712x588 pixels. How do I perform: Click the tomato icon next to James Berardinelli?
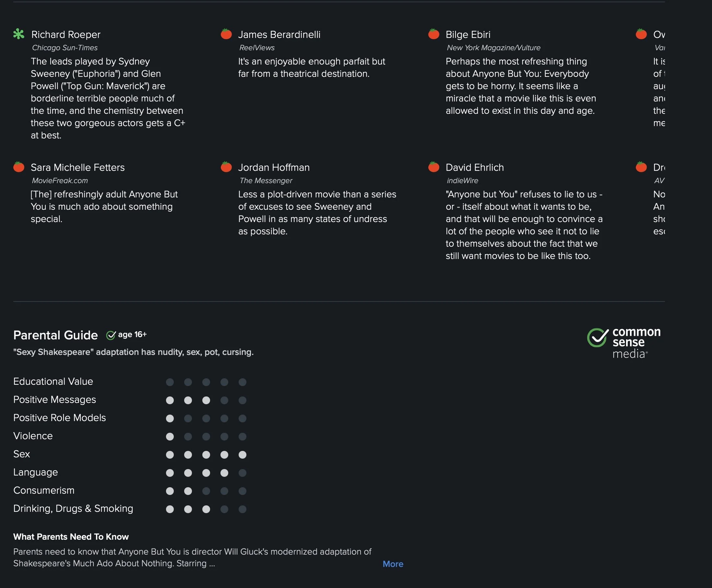(226, 34)
